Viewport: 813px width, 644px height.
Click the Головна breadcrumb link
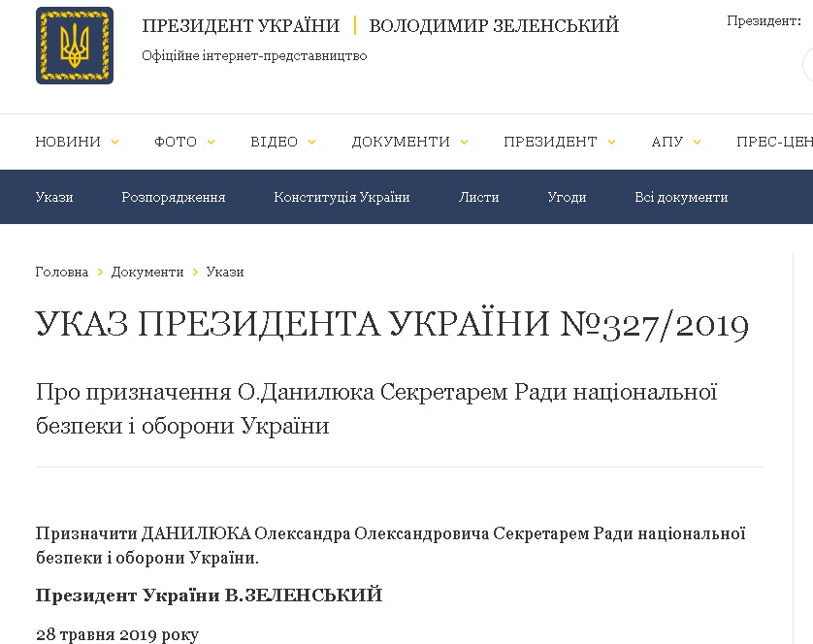(x=62, y=273)
